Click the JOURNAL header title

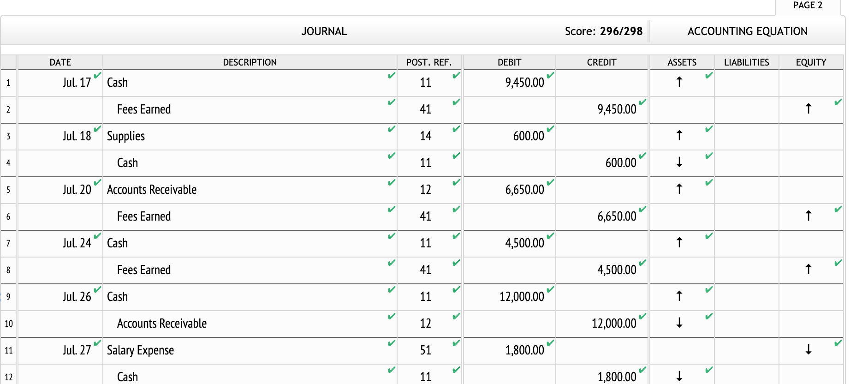(x=324, y=31)
